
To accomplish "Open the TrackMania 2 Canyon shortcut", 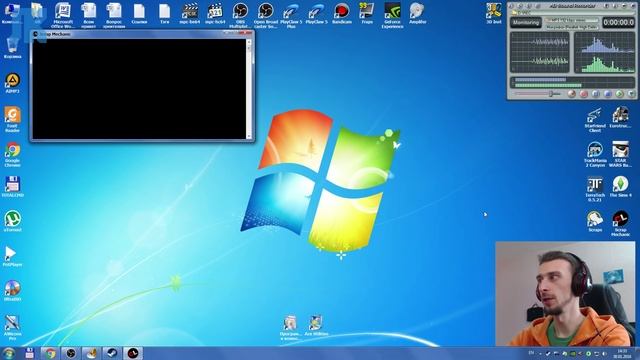I will [595, 154].
